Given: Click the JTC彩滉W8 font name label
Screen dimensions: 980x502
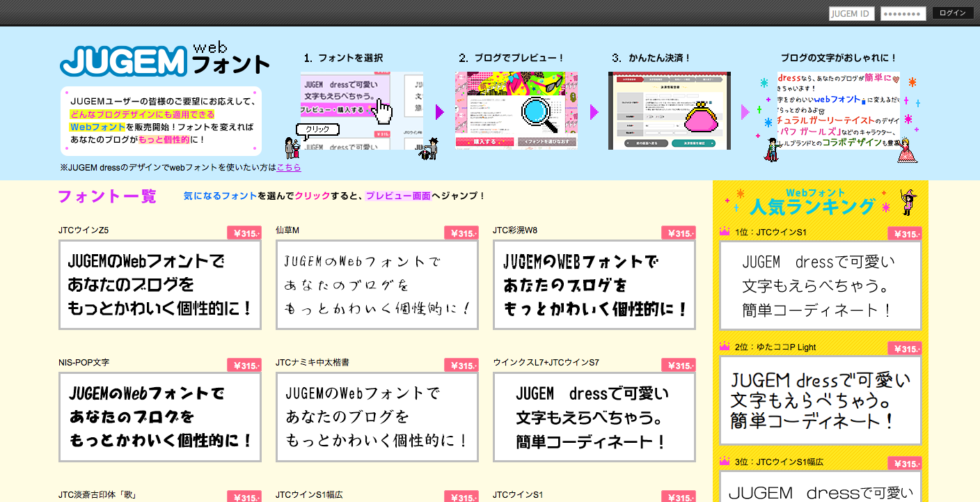Looking at the screenshot, I should point(515,230).
